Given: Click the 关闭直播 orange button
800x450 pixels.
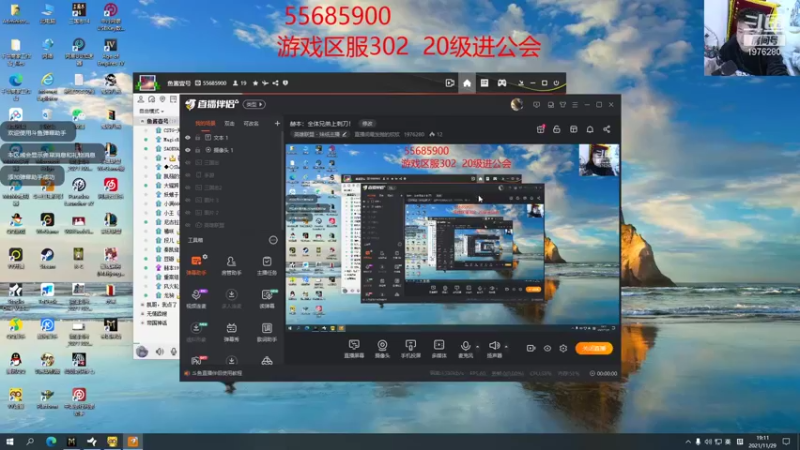Looking at the screenshot, I should pos(594,348).
